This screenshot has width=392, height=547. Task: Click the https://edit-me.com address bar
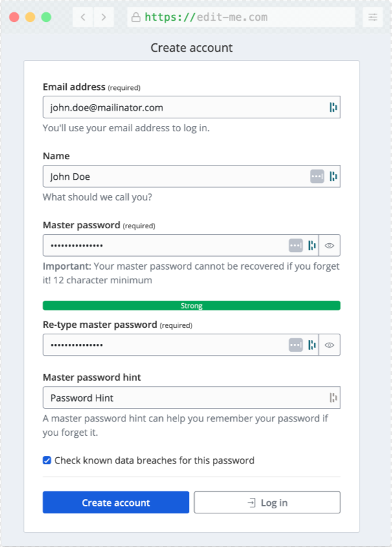pyautogui.click(x=241, y=17)
